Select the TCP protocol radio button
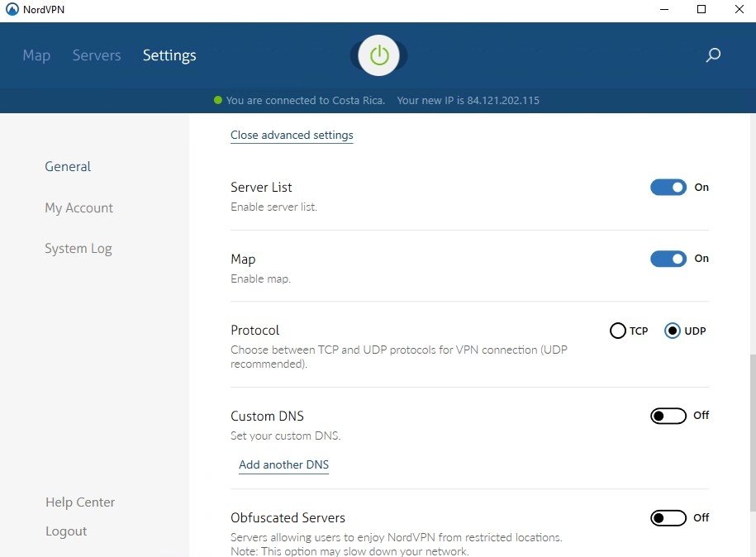756x557 pixels. click(x=618, y=331)
